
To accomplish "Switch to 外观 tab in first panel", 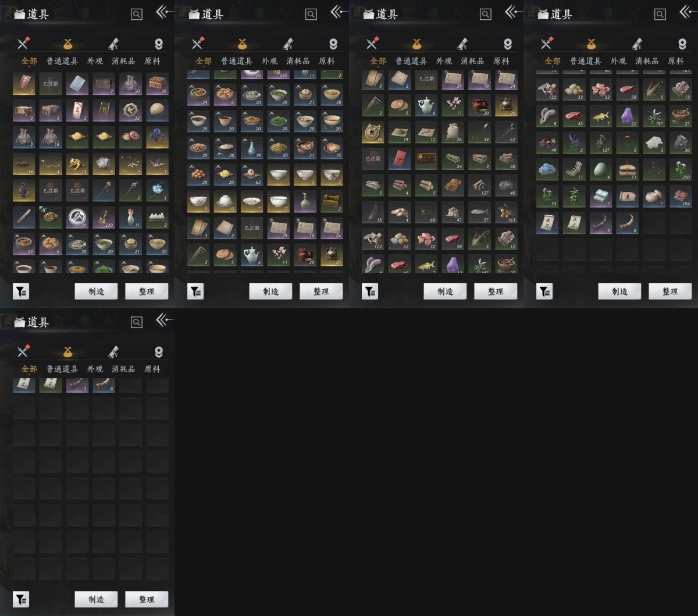I will click(95, 61).
